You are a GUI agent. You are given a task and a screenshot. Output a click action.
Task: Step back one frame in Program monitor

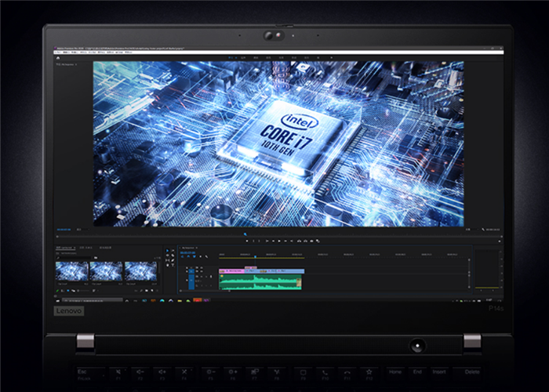click(x=273, y=241)
